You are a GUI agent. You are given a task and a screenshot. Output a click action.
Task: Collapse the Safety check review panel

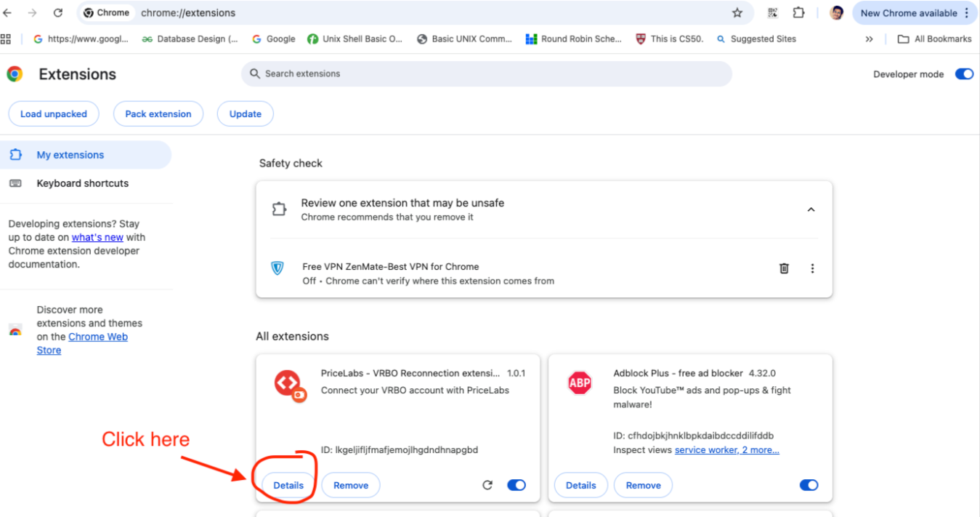point(811,210)
